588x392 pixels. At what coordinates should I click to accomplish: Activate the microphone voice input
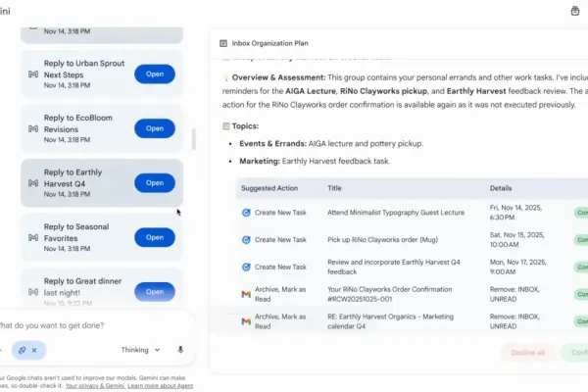(x=180, y=350)
